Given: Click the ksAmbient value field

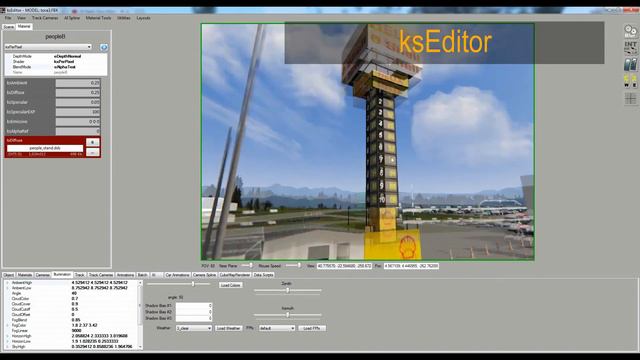Looking at the screenshot, I should point(78,83).
